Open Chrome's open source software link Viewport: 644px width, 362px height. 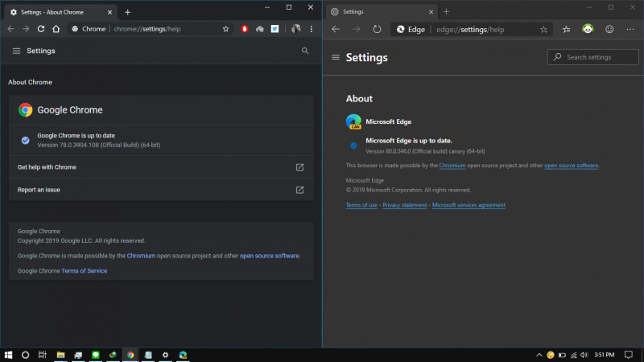[270, 256]
